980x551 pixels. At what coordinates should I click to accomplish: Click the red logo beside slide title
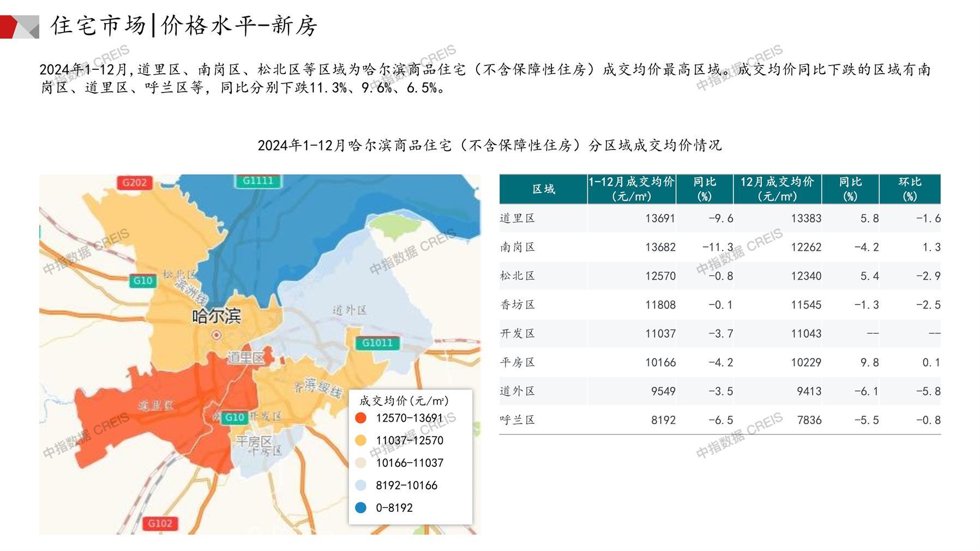(x=20, y=27)
